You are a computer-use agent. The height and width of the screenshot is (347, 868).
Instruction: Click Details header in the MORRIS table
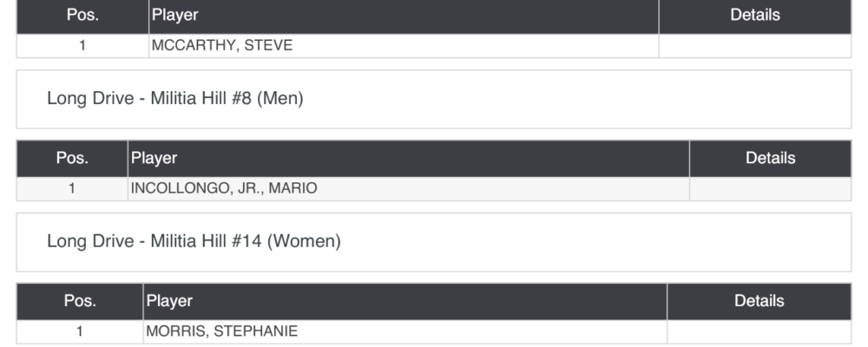pyautogui.click(x=759, y=301)
